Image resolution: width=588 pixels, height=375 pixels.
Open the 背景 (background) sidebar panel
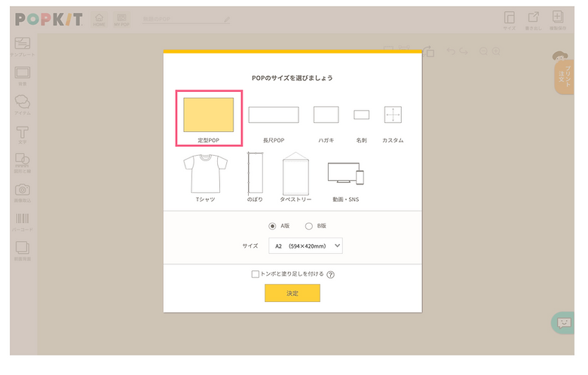pyautogui.click(x=23, y=76)
